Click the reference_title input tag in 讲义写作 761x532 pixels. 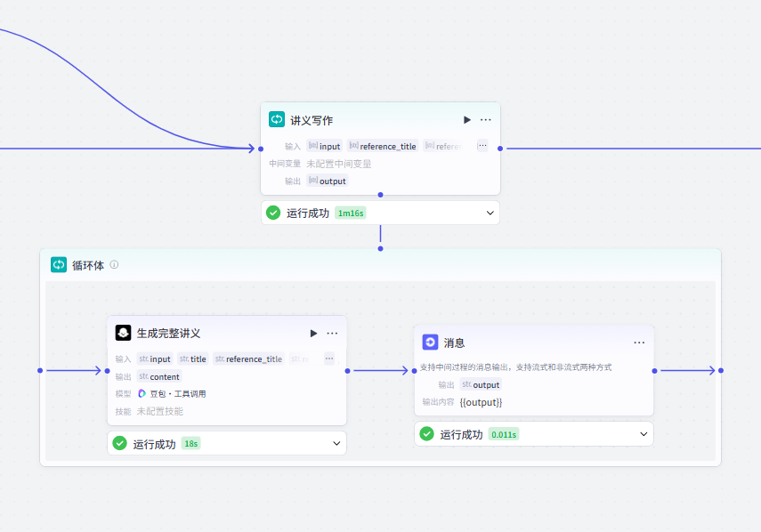(382, 146)
